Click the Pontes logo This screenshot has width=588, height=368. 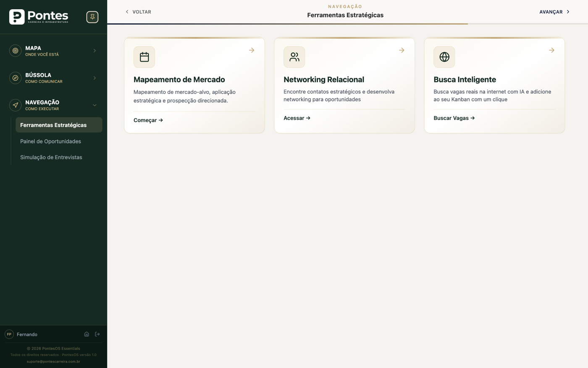pyautogui.click(x=39, y=17)
